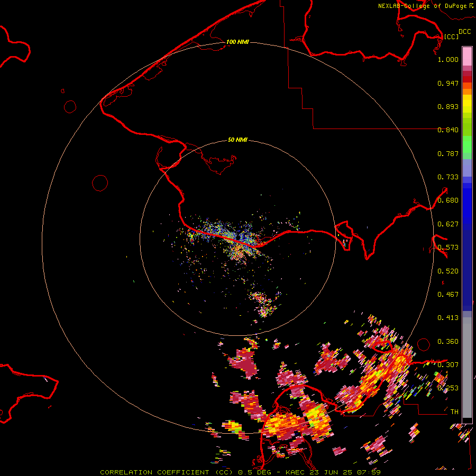The image size is (476, 476).
Task: Click the 0.787 scale value
Action: [x=448, y=153]
